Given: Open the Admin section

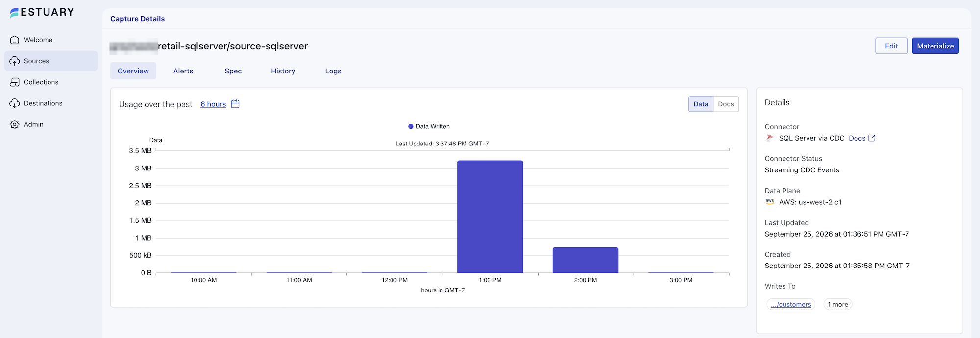Looking at the screenshot, I should (51, 124).
